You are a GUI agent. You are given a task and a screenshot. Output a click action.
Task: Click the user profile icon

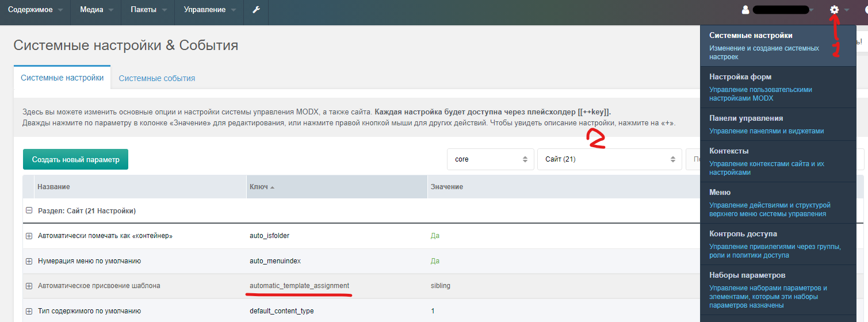pos(745,10)
